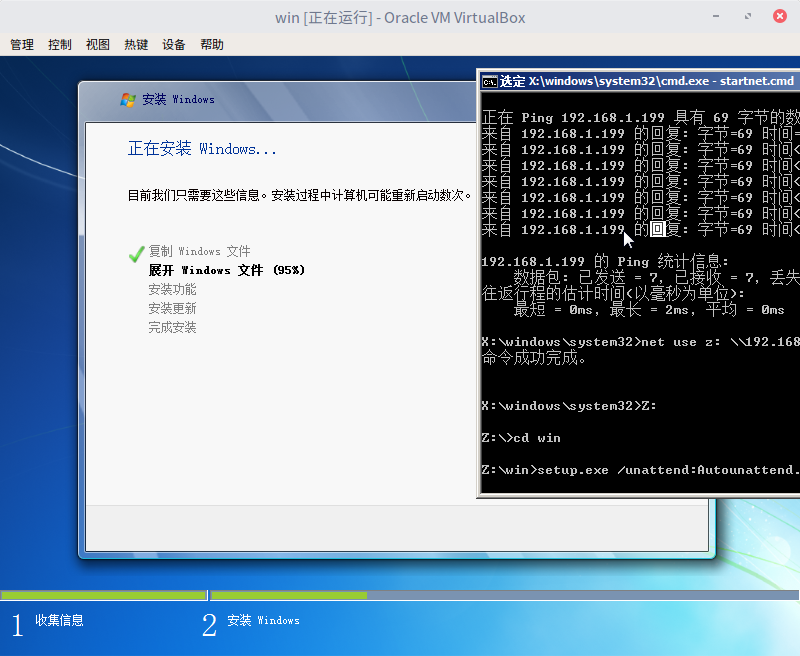Screen dimensions: 800x656
Task: Open the 帮助 menu
Action: 212,45
